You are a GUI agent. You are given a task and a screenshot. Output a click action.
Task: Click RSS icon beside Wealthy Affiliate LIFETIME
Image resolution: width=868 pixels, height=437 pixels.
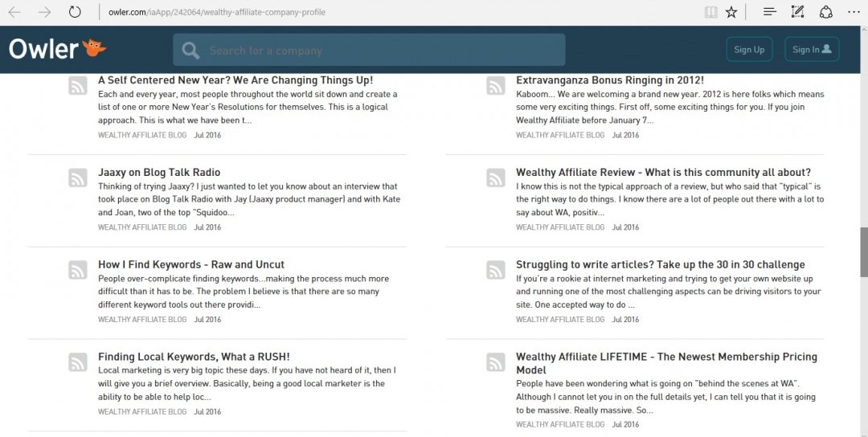tap(496, 361)
